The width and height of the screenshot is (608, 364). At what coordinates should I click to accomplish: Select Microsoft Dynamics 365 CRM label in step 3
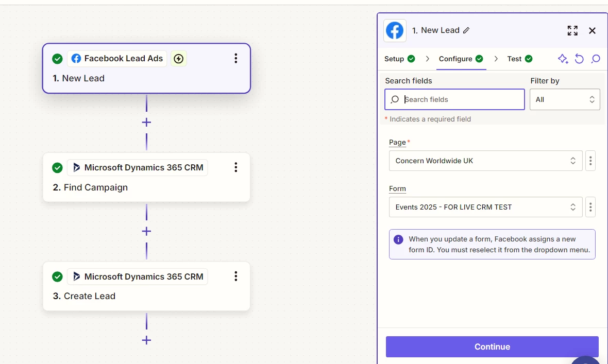(138, 276)
